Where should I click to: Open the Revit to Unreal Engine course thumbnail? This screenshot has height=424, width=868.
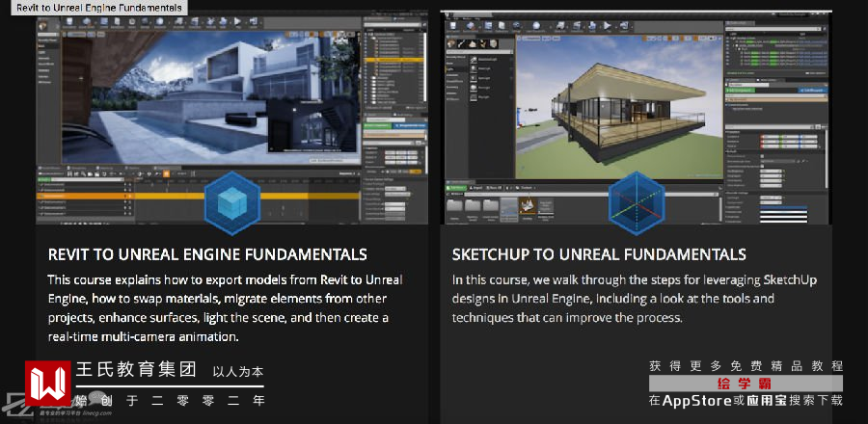231,119
